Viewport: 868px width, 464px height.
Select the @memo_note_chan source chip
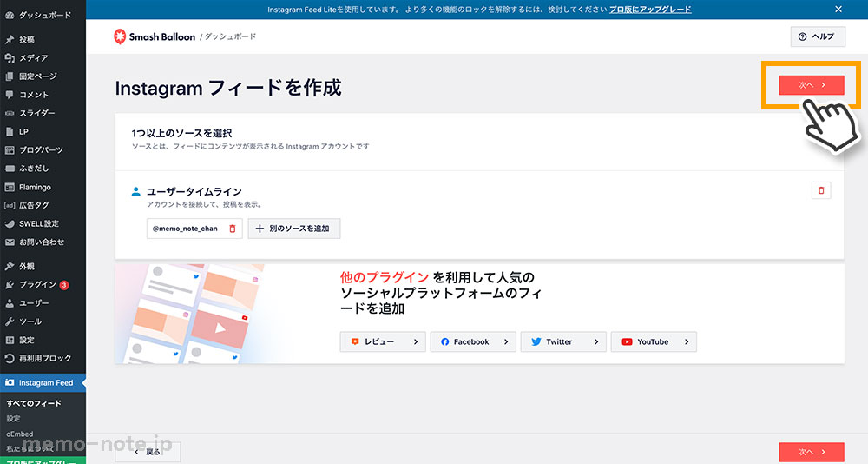194,229
